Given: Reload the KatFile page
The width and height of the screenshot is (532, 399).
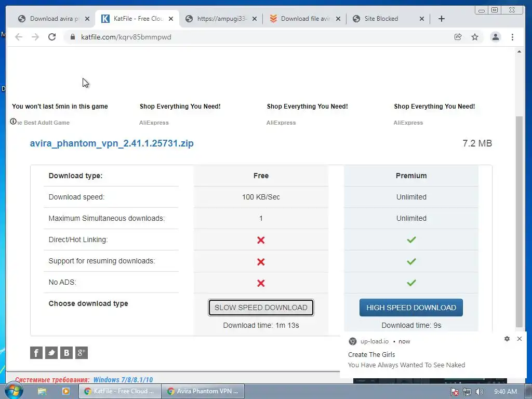Looking at the screenshot, I should 52,37.
